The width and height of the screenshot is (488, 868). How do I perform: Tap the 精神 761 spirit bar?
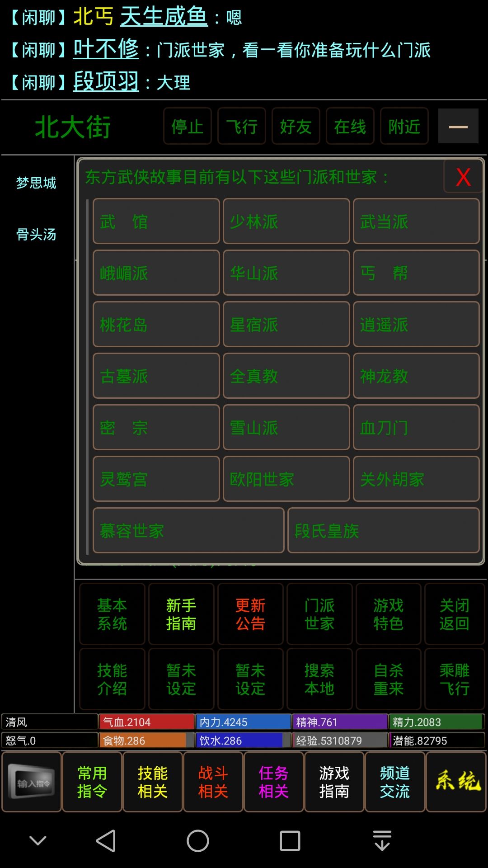point(340,722)
